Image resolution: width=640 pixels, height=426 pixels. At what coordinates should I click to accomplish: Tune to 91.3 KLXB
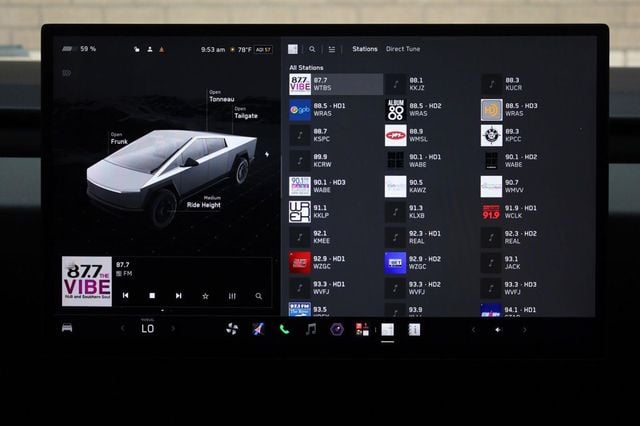(x=432, y=212)
